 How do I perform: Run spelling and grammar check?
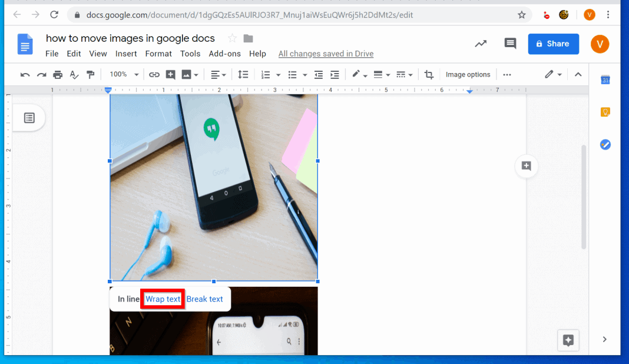coord(74,74)
